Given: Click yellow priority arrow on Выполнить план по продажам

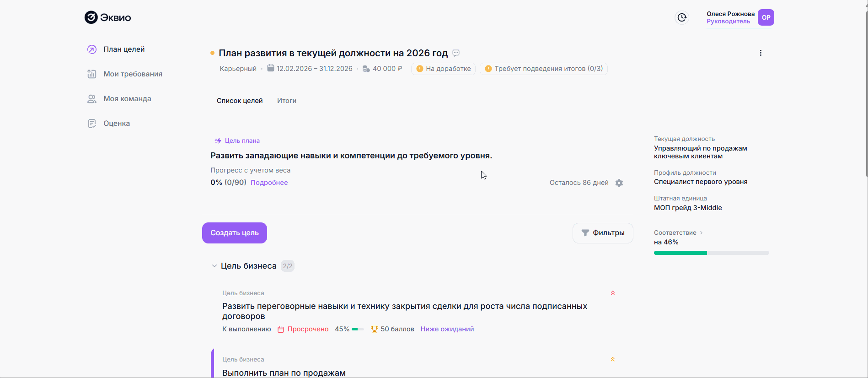Looking at the screenshot, I should [x=613, y=359].
